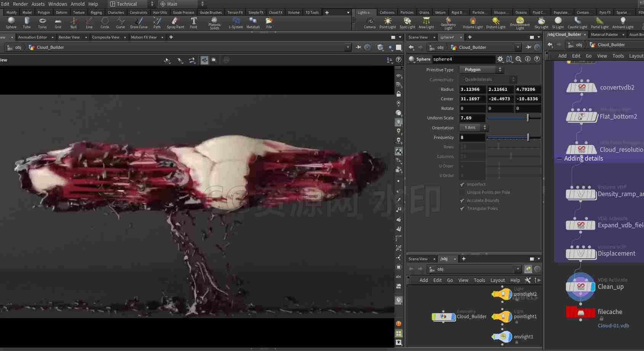
Task: Click Layout in the obj network menu
Action: point(497,280)
